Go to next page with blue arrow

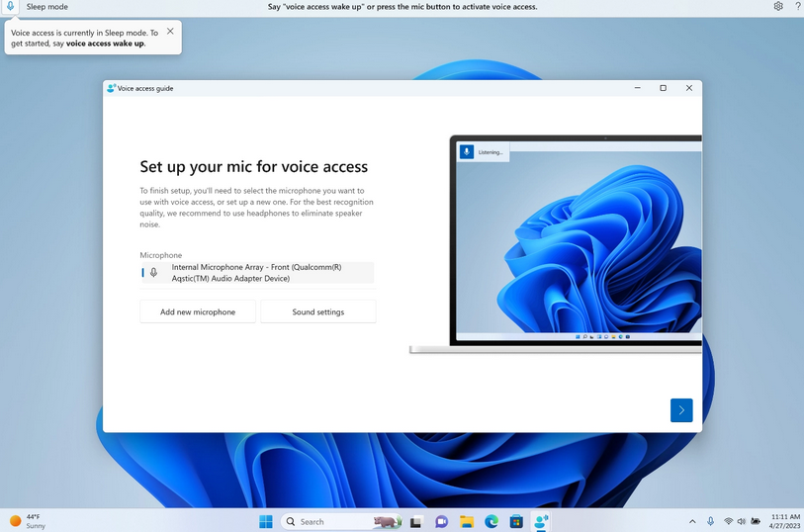(x=681, y=410)
